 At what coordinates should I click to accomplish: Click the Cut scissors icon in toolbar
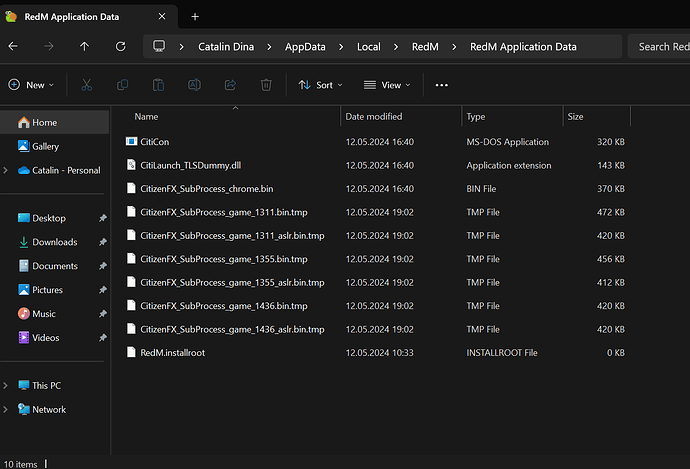87,85
